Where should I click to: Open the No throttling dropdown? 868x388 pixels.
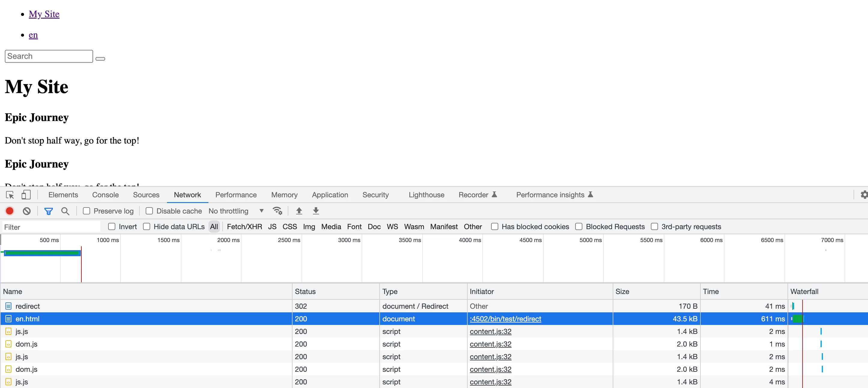coord(236,211)
